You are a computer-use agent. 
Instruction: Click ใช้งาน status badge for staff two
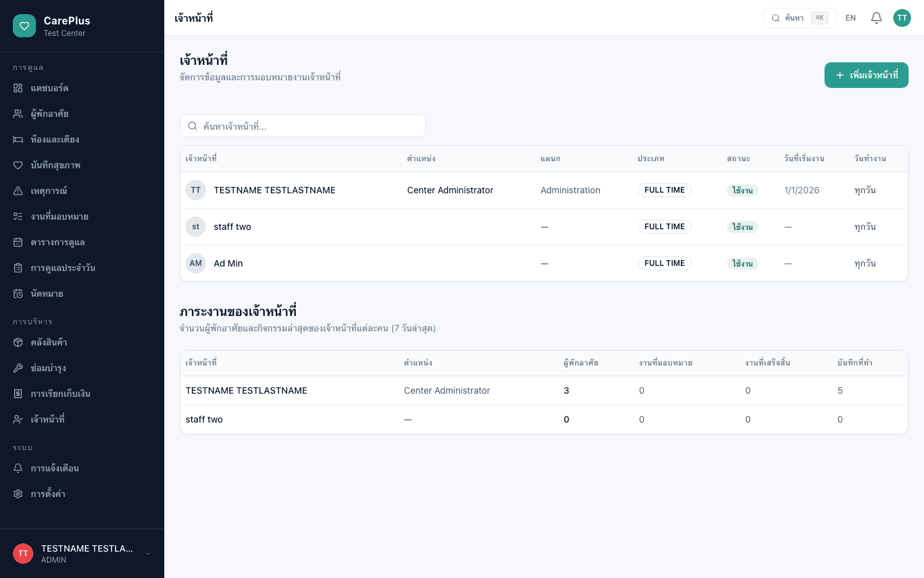[742, 227]
